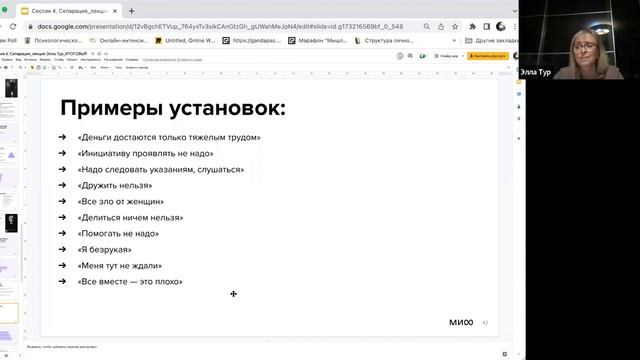Open the browser side panel icon
Image resolution: width=640 pixels, height=360 pixels.
coord(487,27)
